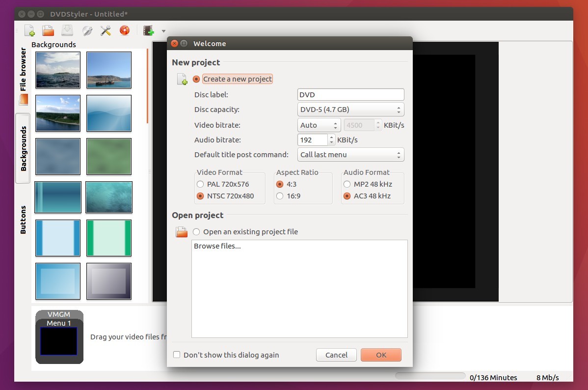
Task: Select the turquoise textured wide background
Action: (x=109, y=197)
